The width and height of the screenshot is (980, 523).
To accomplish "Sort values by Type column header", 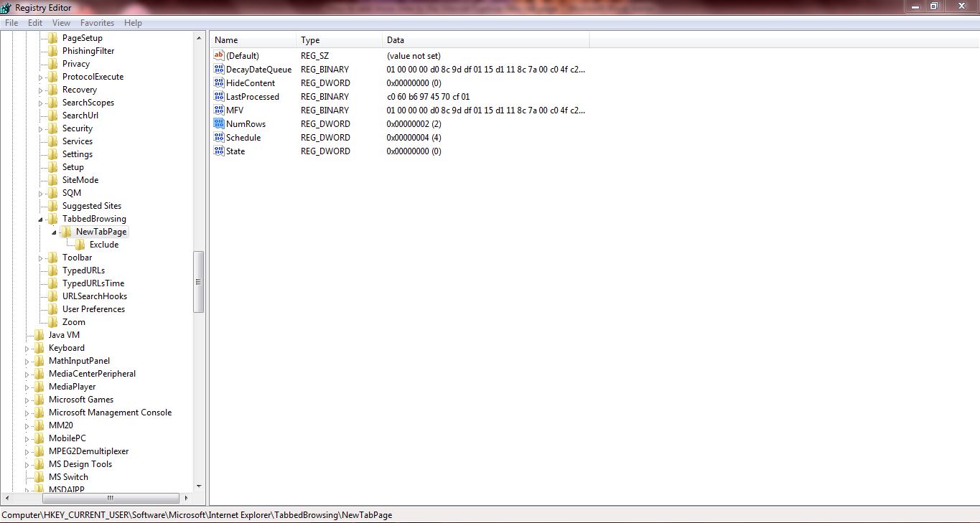I will coord(339,40).
